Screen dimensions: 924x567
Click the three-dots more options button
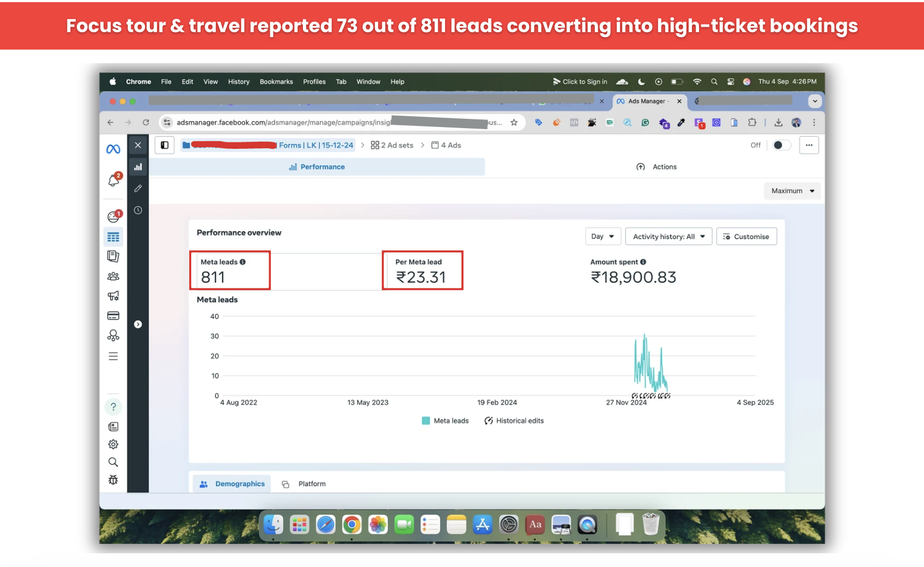[x=809, y=145]
